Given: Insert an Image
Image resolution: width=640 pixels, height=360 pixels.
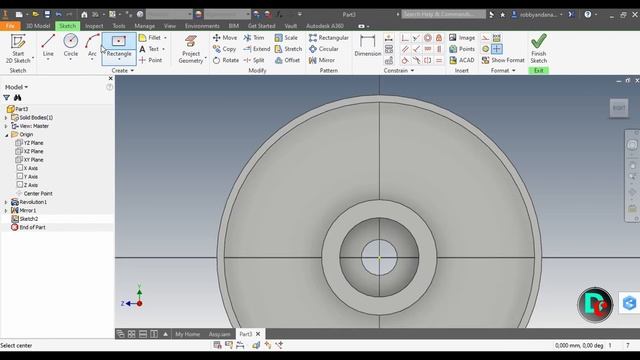Looking at the screenshot, I should tap(462, 38).
